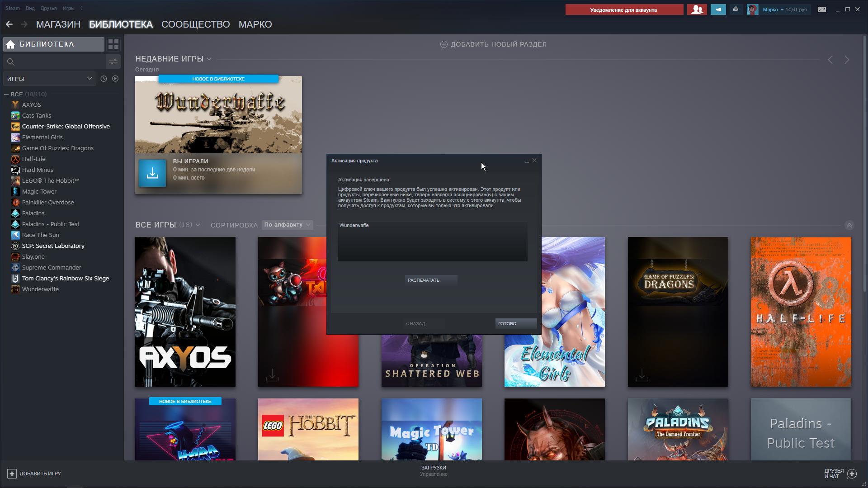Click ДРУЗЬЯ И ЧАТ label

[x=834, y=474]
